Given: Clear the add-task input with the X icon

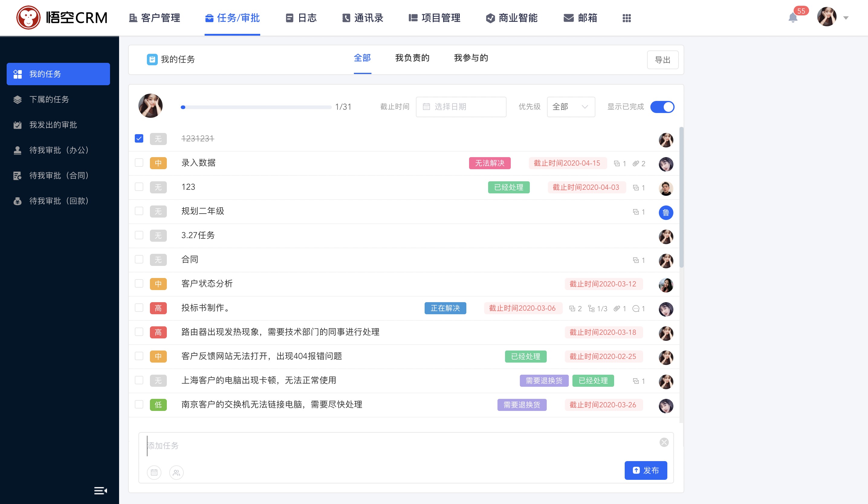Looking at the screenshot, I should [x=664, y=442].
